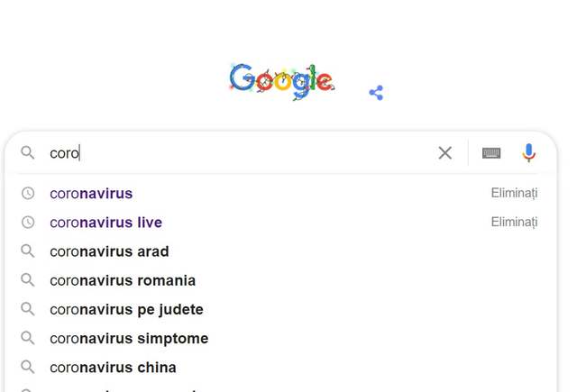
Task: Click magnifier icon next to coronavirus china
Action: click(x=28, y=368)
